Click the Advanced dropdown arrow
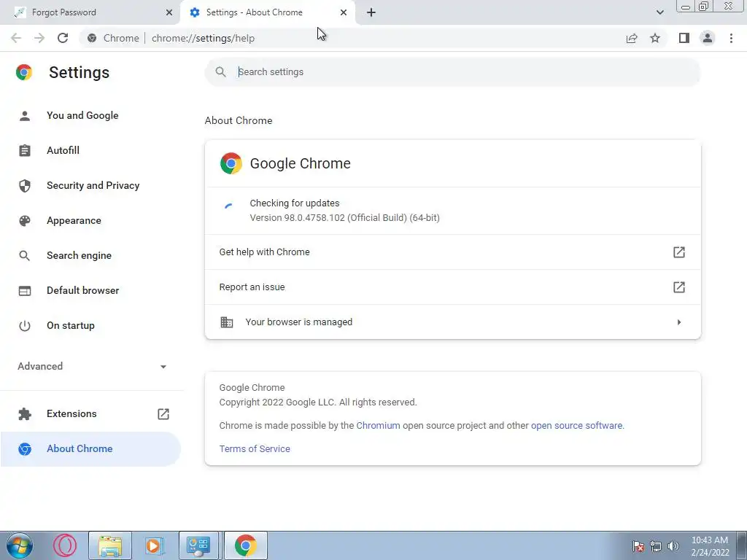Image resolution: width=747 pixels, height=560 pixels. click(163, 367)
